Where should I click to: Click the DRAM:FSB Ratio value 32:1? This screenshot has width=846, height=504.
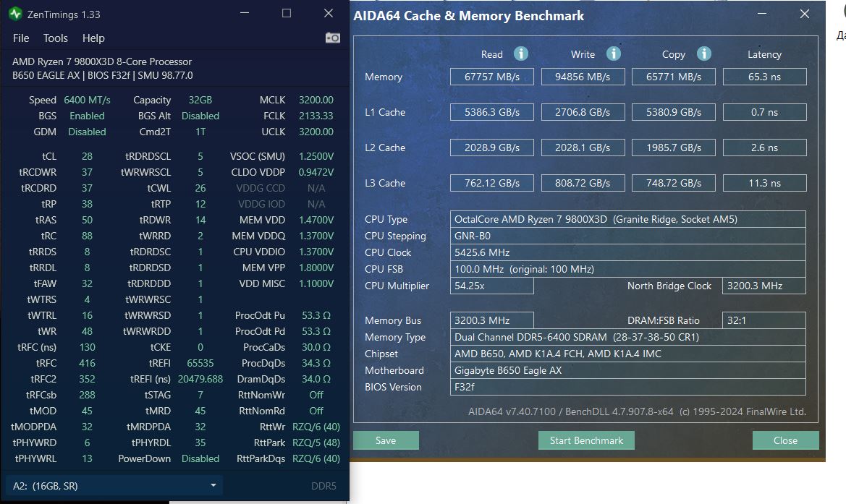(x=764, y=320)
